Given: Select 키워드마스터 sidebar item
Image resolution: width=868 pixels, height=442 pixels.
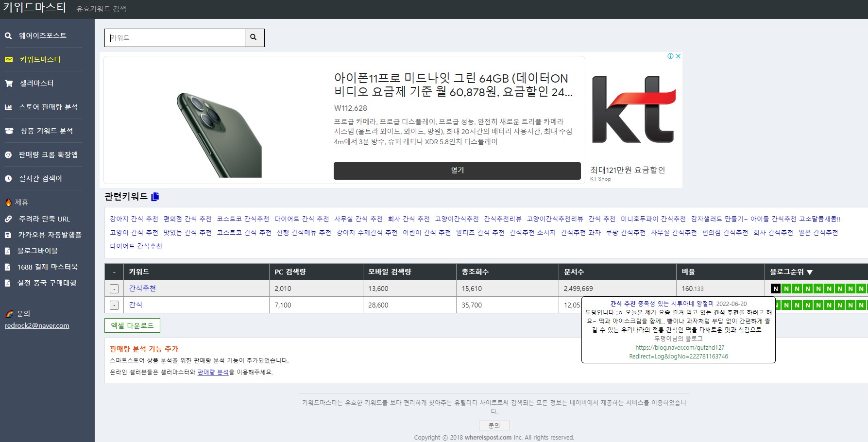Looking at the screenshot, I should tap(40, 59).
